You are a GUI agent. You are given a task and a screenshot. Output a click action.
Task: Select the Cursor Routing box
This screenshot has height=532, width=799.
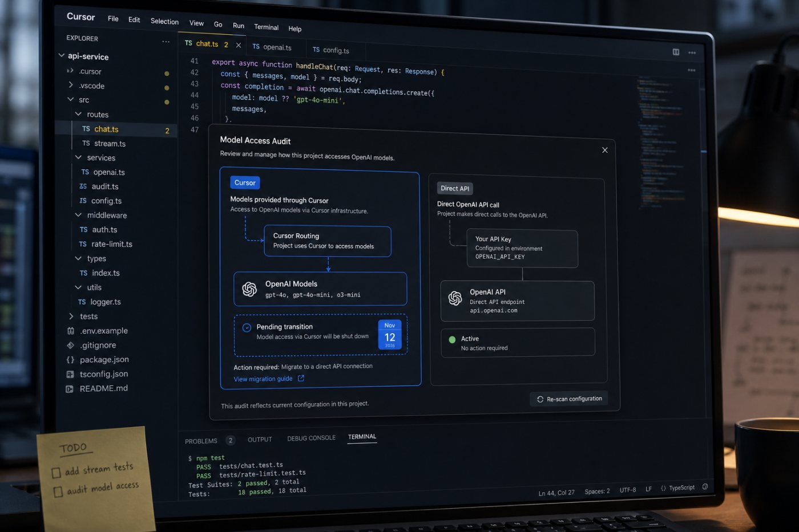pyautogui.click(x=328, y=241)
